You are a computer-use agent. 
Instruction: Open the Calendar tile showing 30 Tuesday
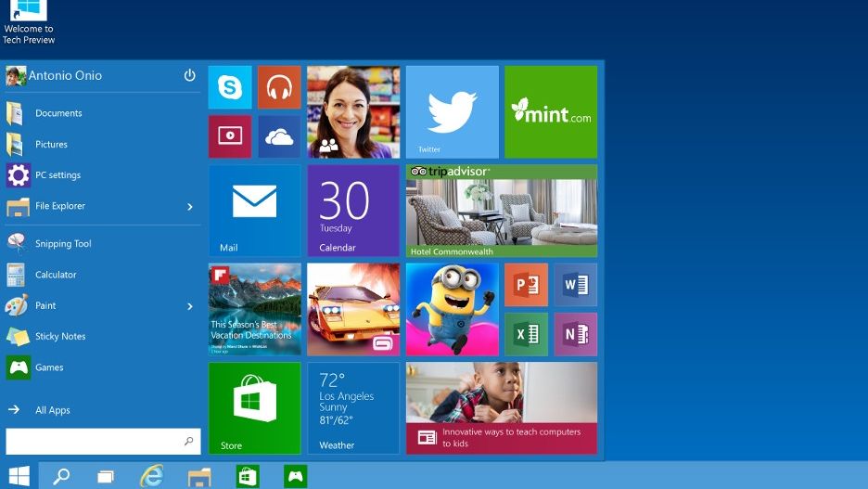tap(353, 211)
